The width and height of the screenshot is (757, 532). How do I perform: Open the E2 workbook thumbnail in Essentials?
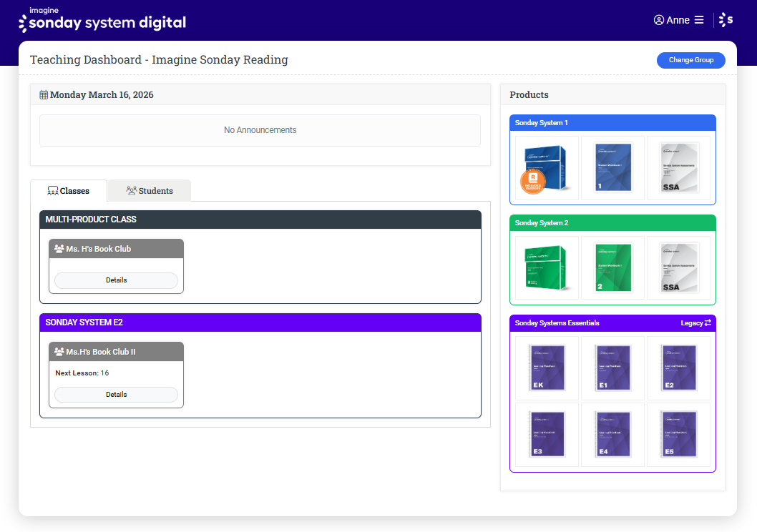point(678,368)
